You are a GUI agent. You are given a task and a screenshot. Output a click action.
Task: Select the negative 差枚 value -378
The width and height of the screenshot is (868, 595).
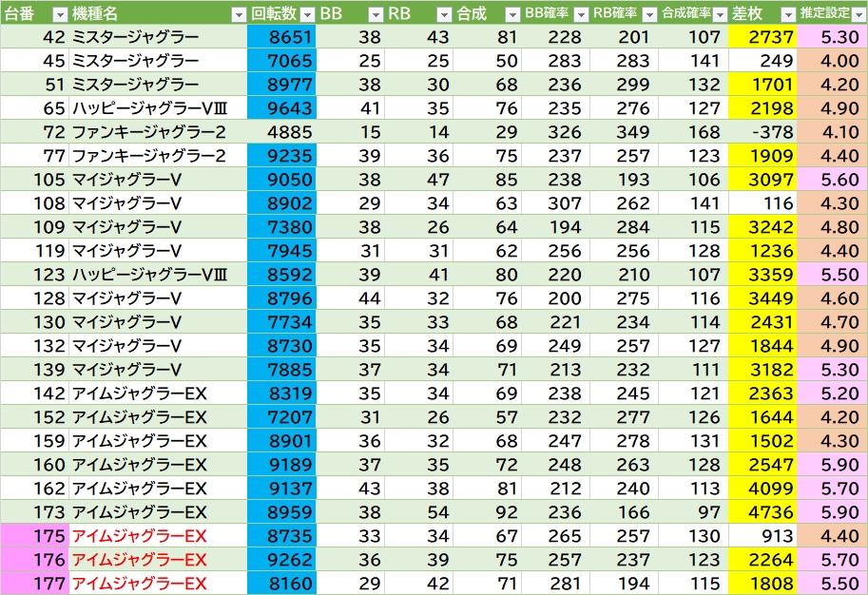(x=762, y=132)
